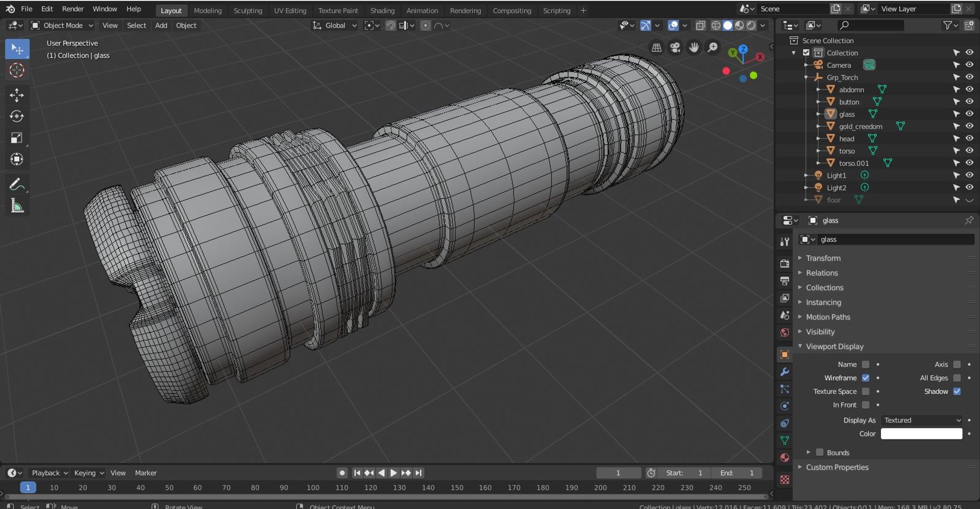This screenshot has width=980, height=509.
Task: Open the Material properties tab
Action: [785, 457]
